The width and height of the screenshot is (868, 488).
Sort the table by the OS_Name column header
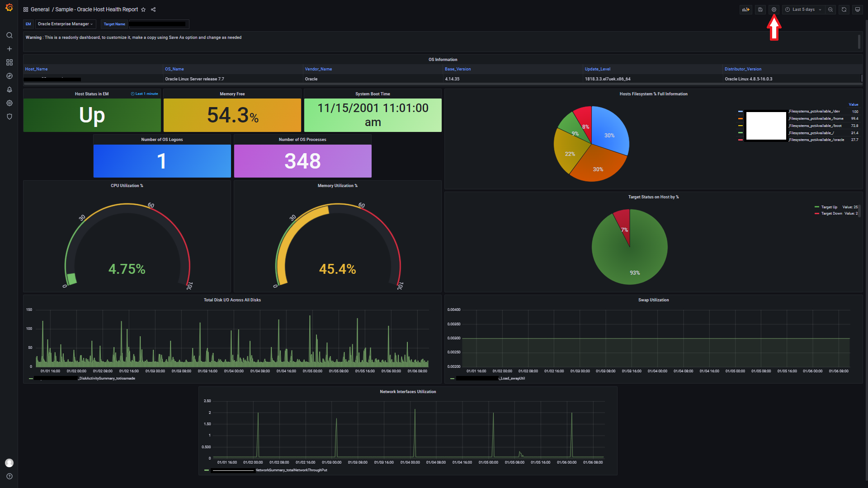click(x=174, y=69)
